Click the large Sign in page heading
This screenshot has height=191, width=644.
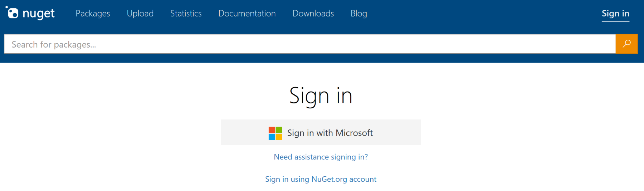[x=321, y=96]
